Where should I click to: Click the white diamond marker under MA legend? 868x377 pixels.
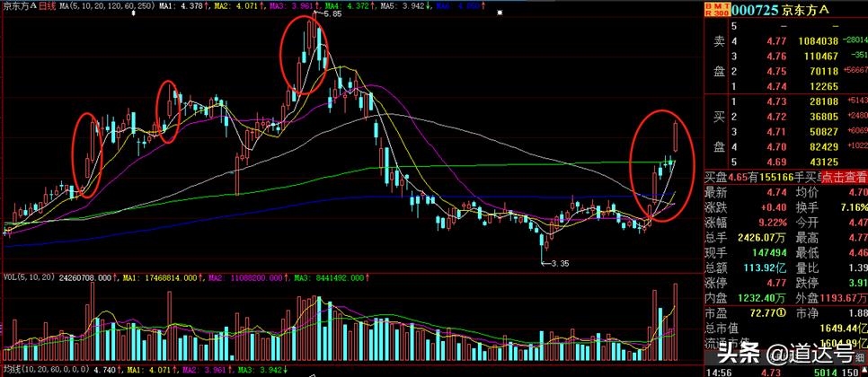(x=133, y=13)
